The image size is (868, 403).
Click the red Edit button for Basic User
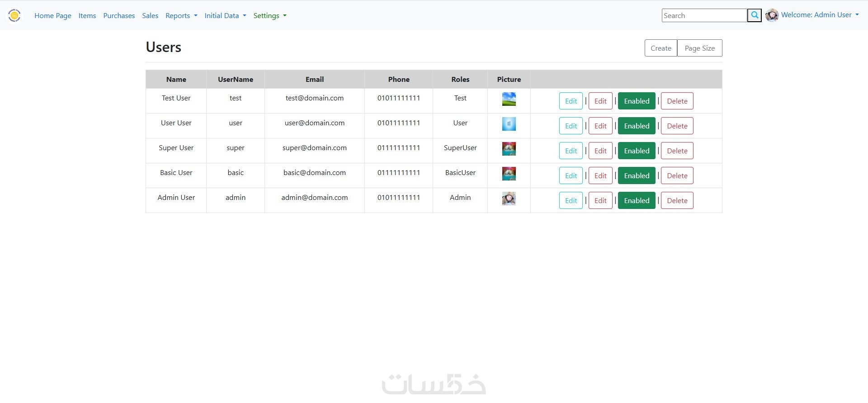coord(600,175)
